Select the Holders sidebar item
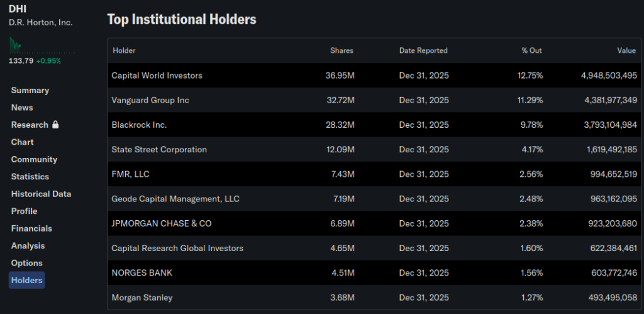 pos(26,281)
